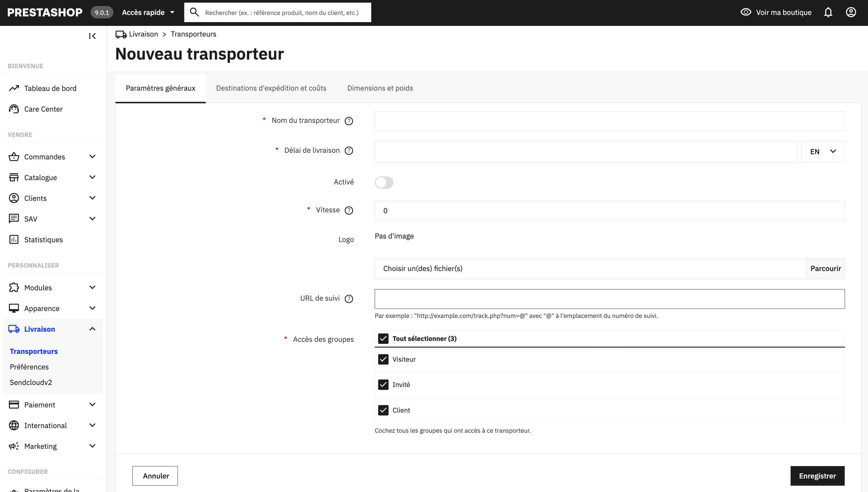This screenshot has height=492, width=868.
Task: Open Transporteurs submenu item
Action: 34,351
